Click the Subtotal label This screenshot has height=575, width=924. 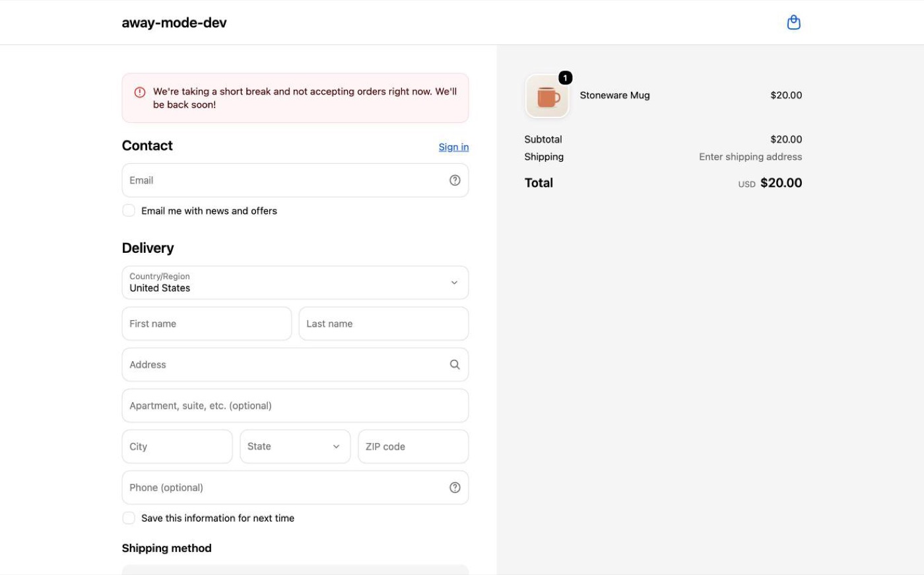pos(543,139)
